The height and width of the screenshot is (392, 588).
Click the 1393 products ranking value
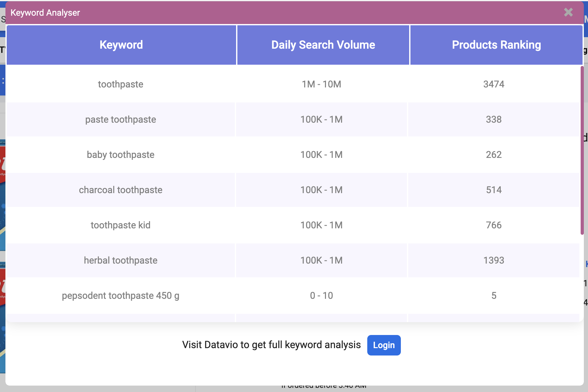pos(494,260)
